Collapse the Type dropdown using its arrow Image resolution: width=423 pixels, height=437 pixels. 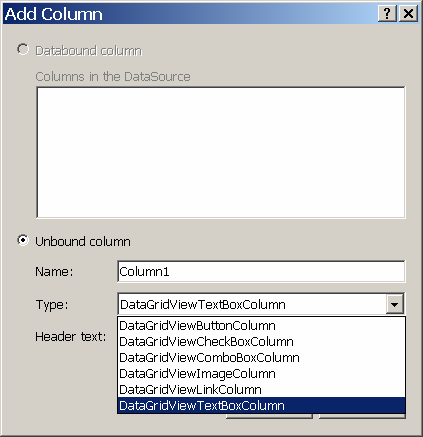pyautogui.click(x=395, y=304)
